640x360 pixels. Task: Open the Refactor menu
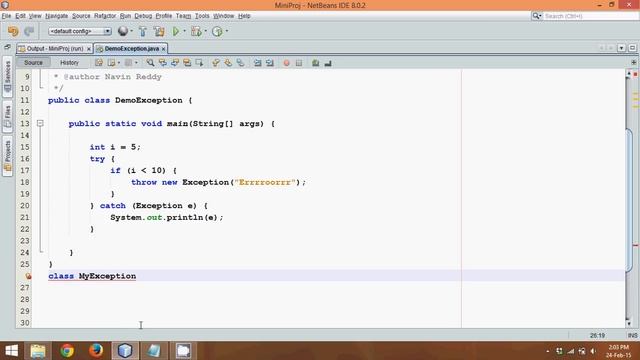point(105,16)
